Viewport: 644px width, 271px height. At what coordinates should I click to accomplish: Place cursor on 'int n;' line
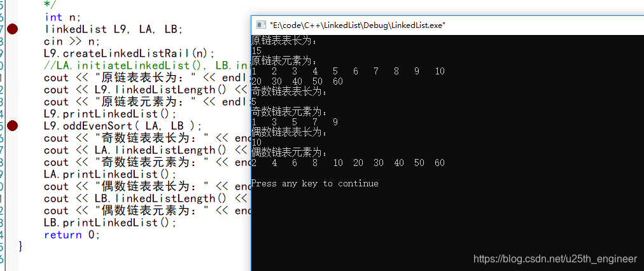click(62, 17)
